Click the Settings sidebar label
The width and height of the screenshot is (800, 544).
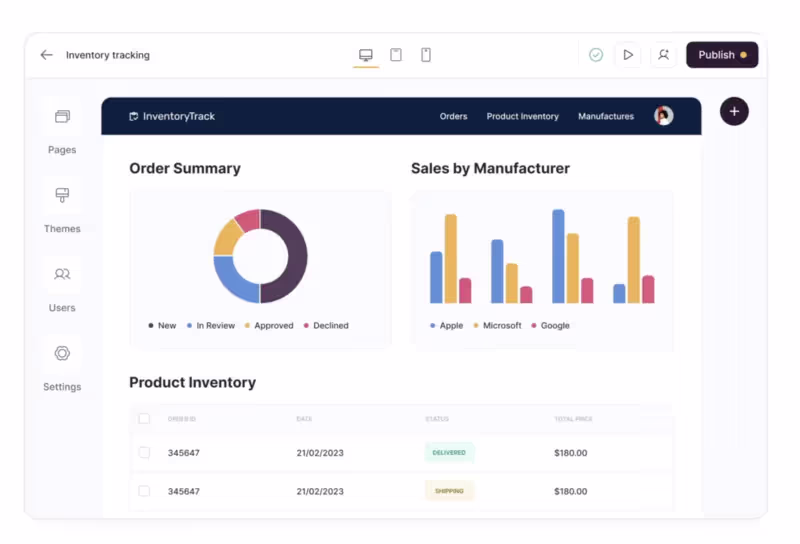click(62, 387)
